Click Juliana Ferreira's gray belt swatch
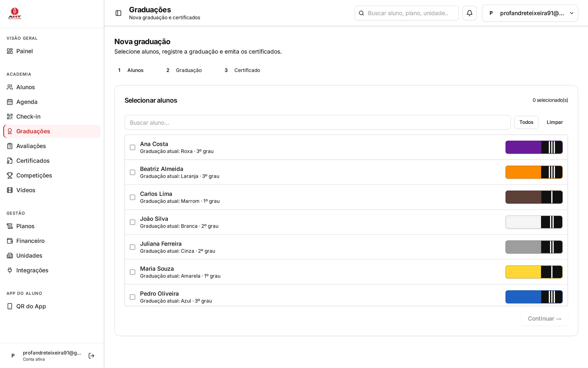Image resolution: width=588 pixels, height=368 pixels. tap(534, 247)
